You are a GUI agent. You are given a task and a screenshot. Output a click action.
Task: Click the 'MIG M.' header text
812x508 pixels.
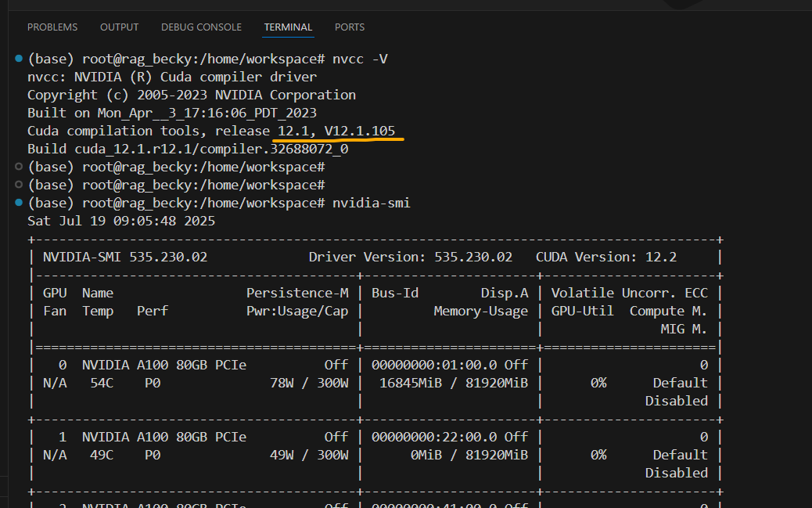click(x=684, y=330)
